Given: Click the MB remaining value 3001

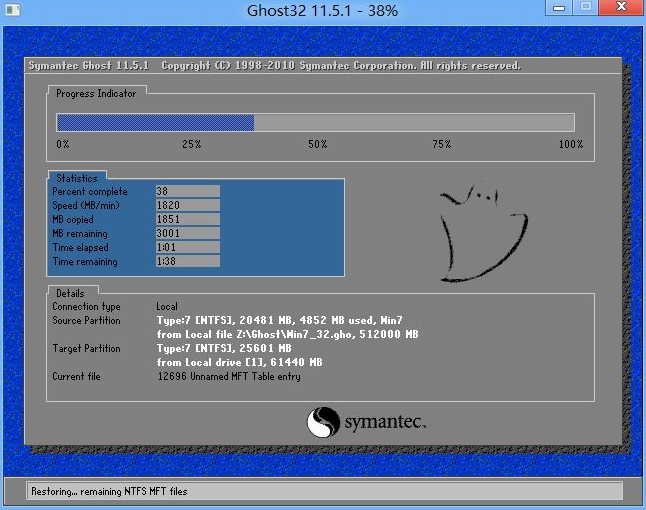Looking at the screenshot, I should 187,233.
